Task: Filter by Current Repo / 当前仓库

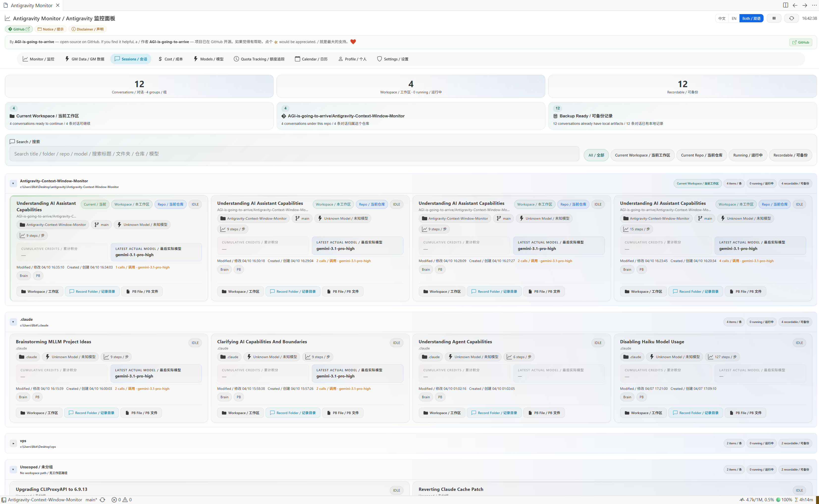Action: [x=701, y=155]
